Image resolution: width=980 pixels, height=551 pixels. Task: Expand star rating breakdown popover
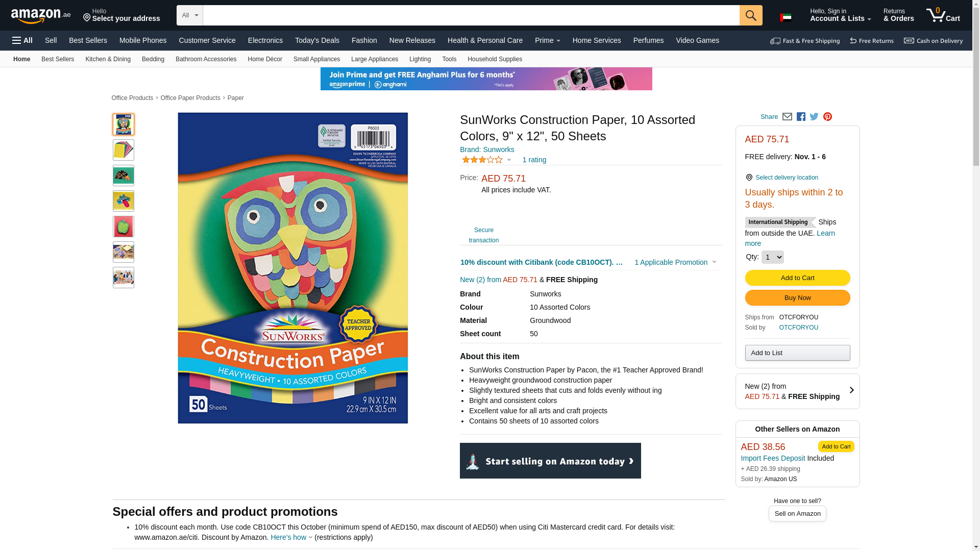point(486,160)
